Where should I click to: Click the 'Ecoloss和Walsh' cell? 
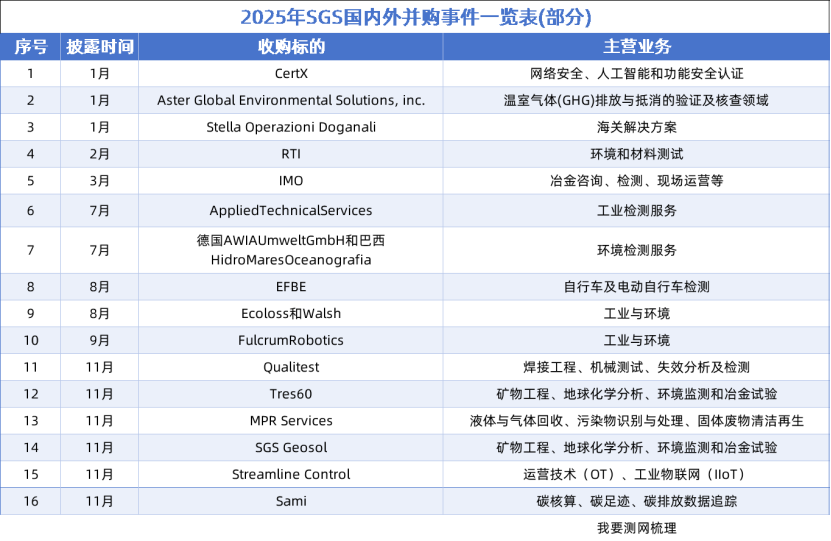(291, 314)
